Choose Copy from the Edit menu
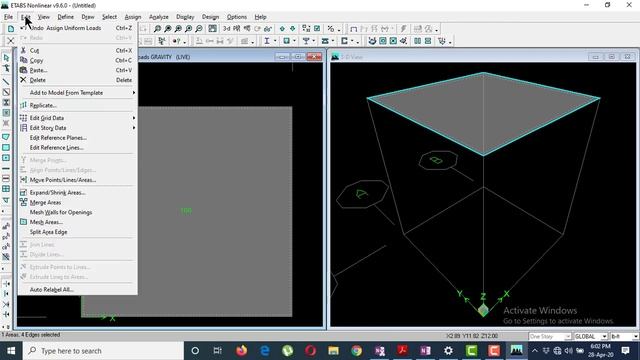 pyautogui.click(x=78, y=60)
